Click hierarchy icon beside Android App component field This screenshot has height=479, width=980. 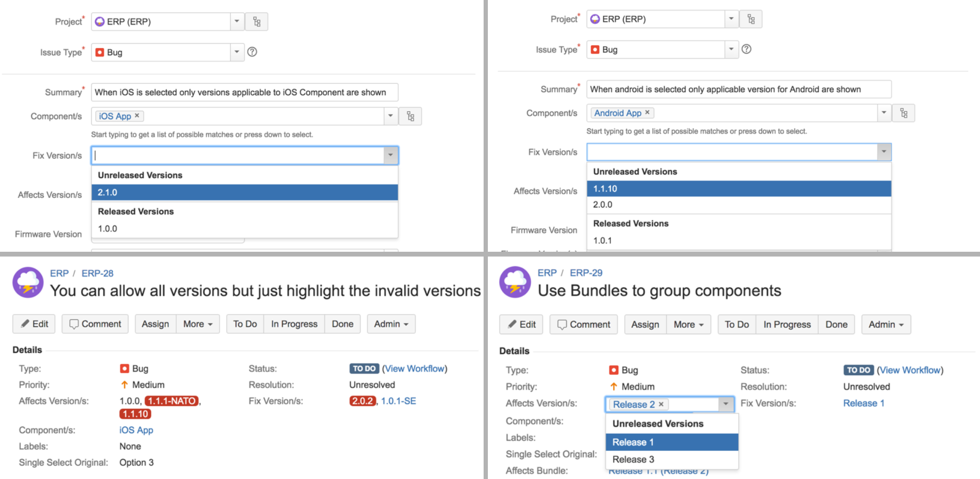(x=904, y=113)
